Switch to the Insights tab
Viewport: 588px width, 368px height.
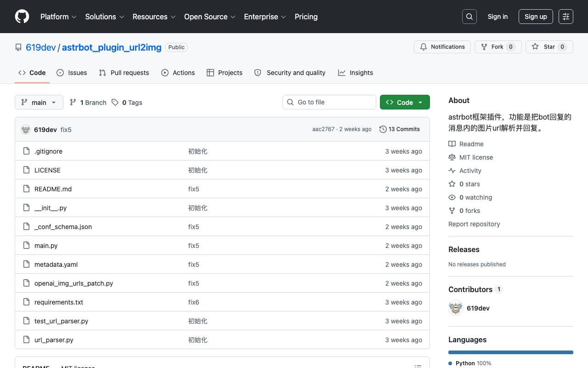click(x=356, y=73)
